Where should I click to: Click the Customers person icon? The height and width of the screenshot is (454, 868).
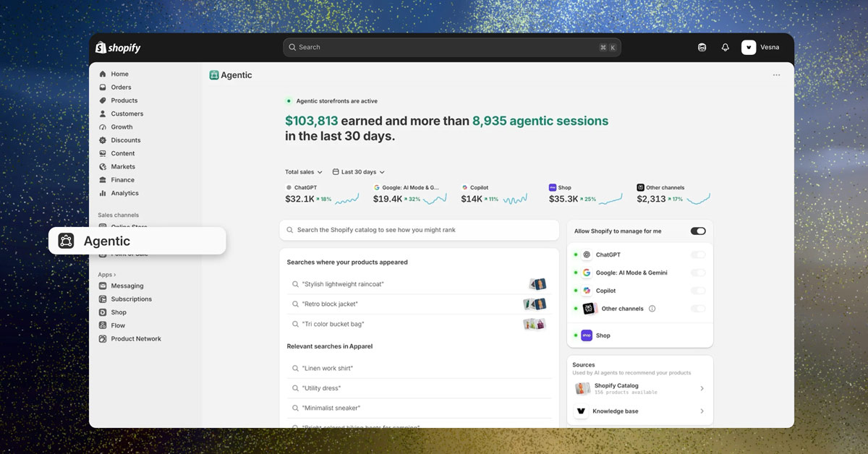[x=103, y=113]
